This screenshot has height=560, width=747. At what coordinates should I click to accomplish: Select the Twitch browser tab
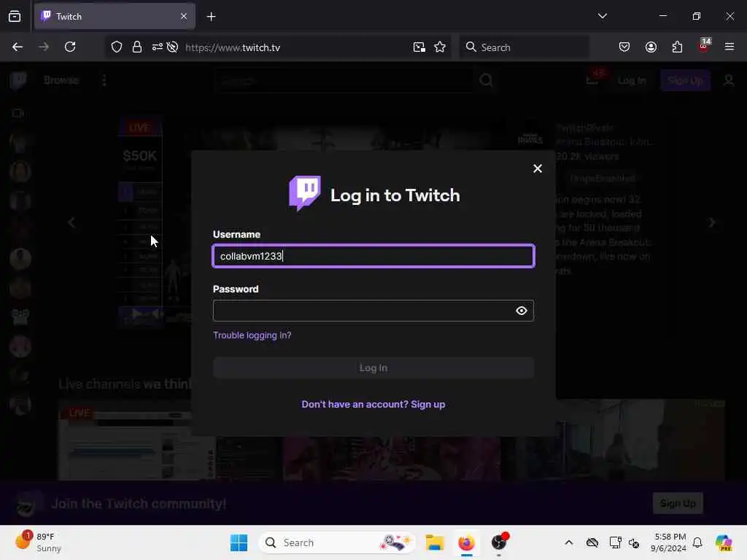point(115,16)
